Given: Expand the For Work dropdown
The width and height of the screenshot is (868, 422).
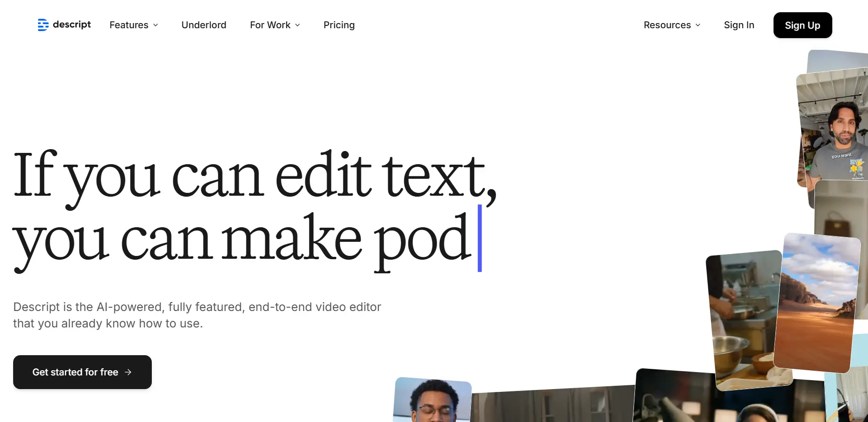Looking at the screenshot, I should click(x=275, y=25).
